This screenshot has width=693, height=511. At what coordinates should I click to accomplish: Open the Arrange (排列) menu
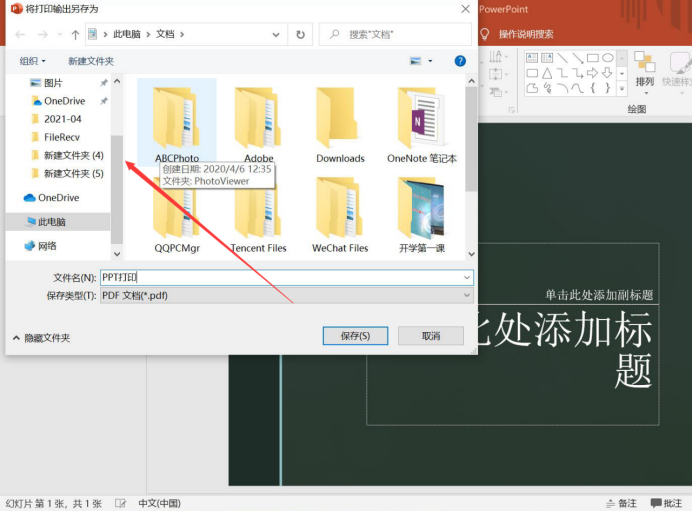(x=645, y=73)
